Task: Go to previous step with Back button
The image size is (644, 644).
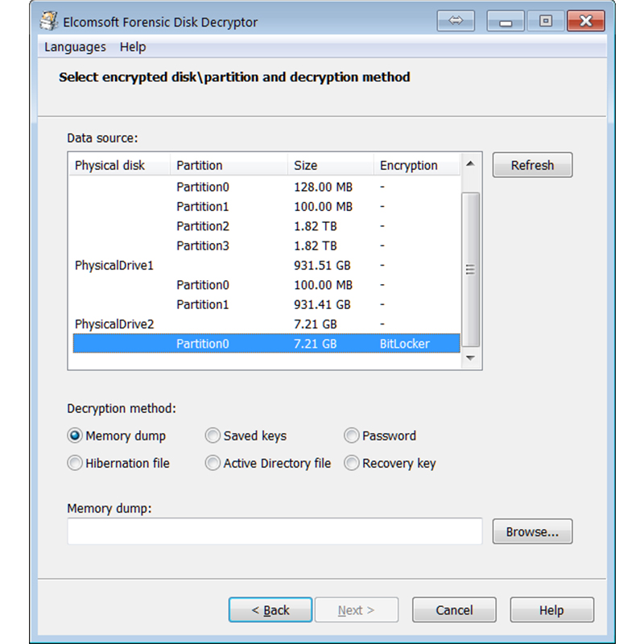Action: point(270,610)
